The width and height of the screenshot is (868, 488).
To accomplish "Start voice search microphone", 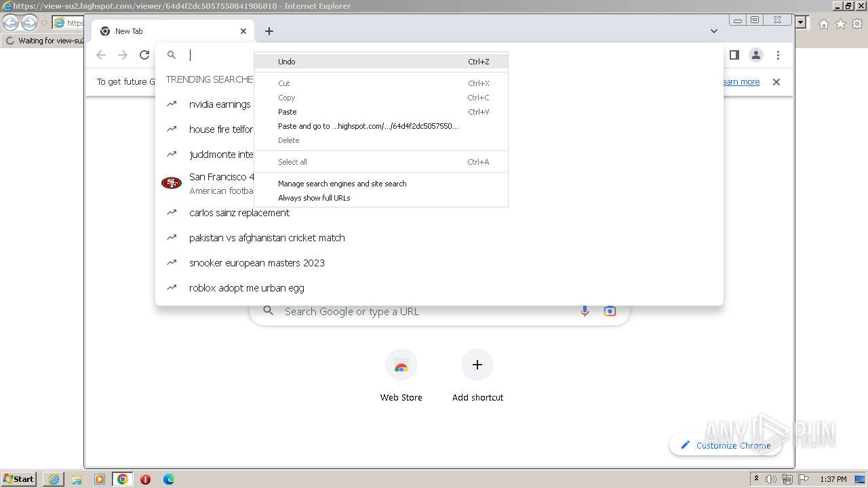I will (585, 311).
